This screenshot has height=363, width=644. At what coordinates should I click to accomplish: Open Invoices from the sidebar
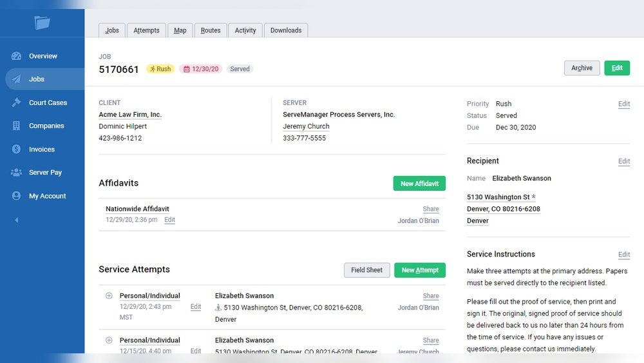(x=41, y=149)
